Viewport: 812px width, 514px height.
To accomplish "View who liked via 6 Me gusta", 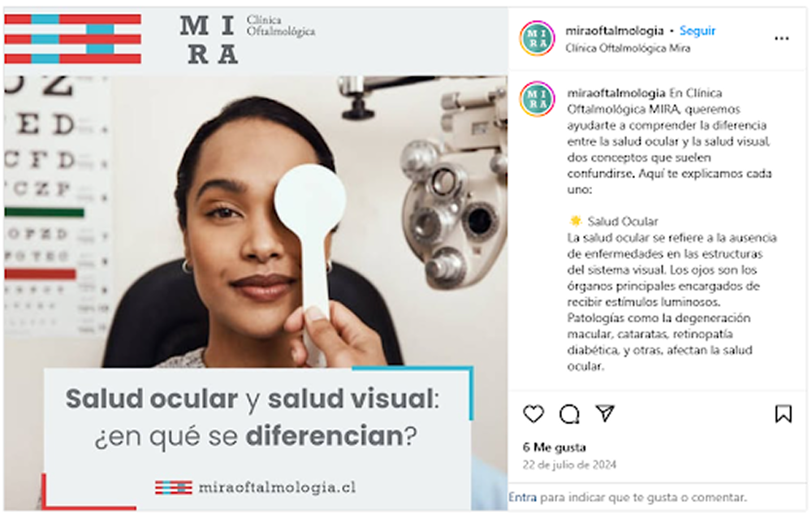I will pyautogui.click(x=554, y=447).
